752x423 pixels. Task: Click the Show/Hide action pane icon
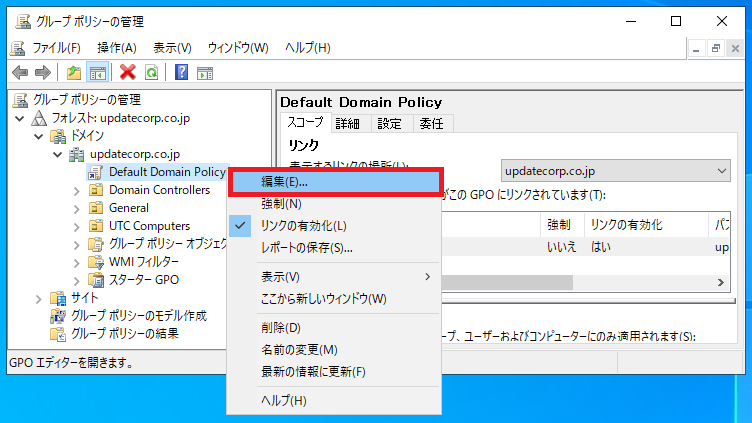(x=205, y=72)
